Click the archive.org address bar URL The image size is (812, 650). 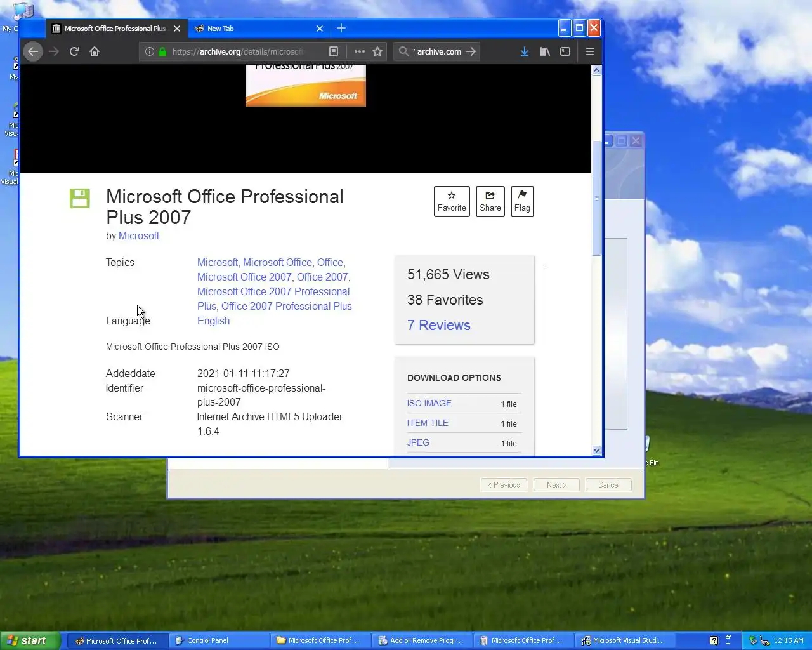point(238,51)
